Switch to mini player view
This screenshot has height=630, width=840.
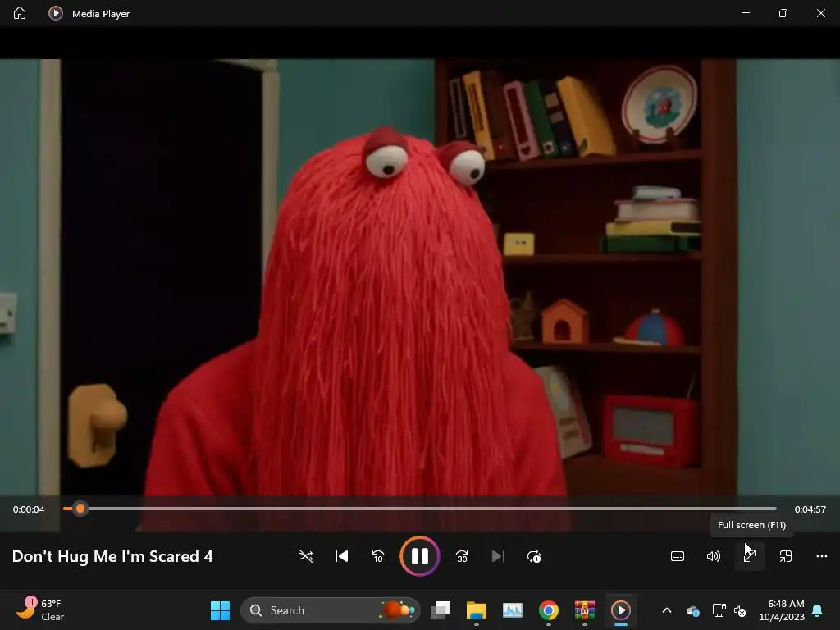point(786,557)
